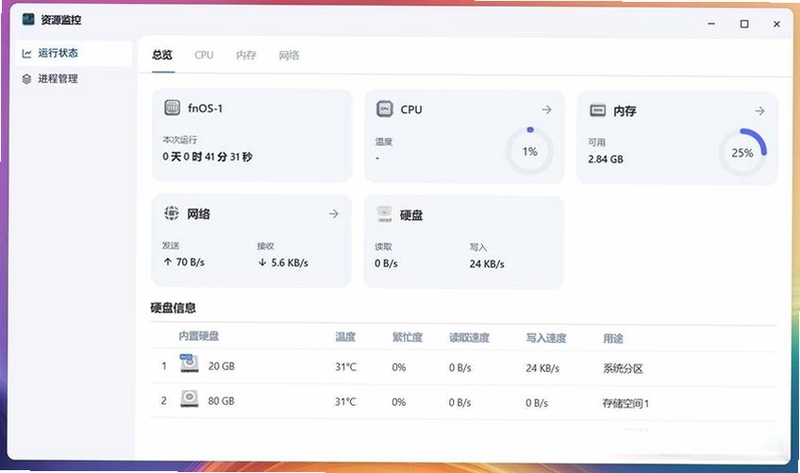The height and width of the screenshot is (473, 800).
Task: Select the 80 GB disk row label
Action: 221,401
